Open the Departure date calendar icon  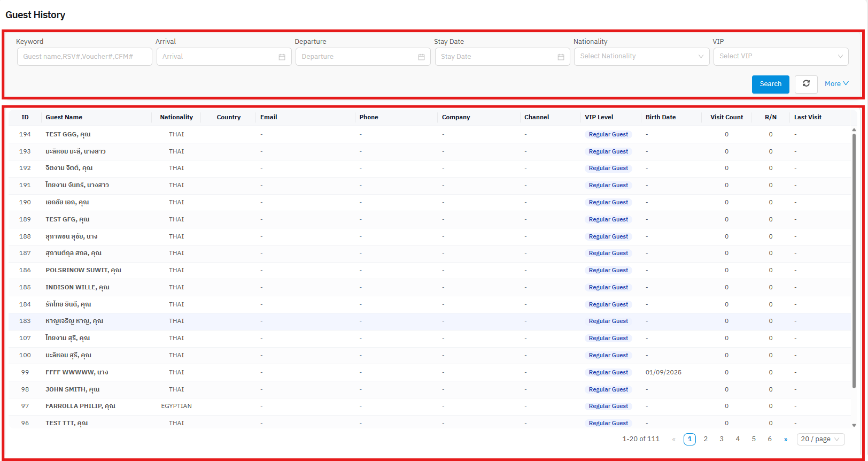click(421, 57)
